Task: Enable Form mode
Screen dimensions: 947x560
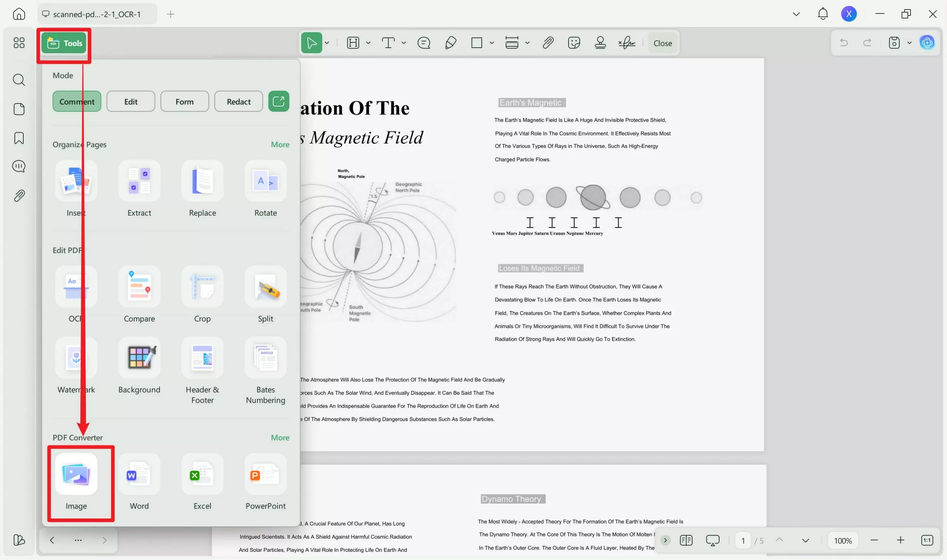Action: (185, 101)
